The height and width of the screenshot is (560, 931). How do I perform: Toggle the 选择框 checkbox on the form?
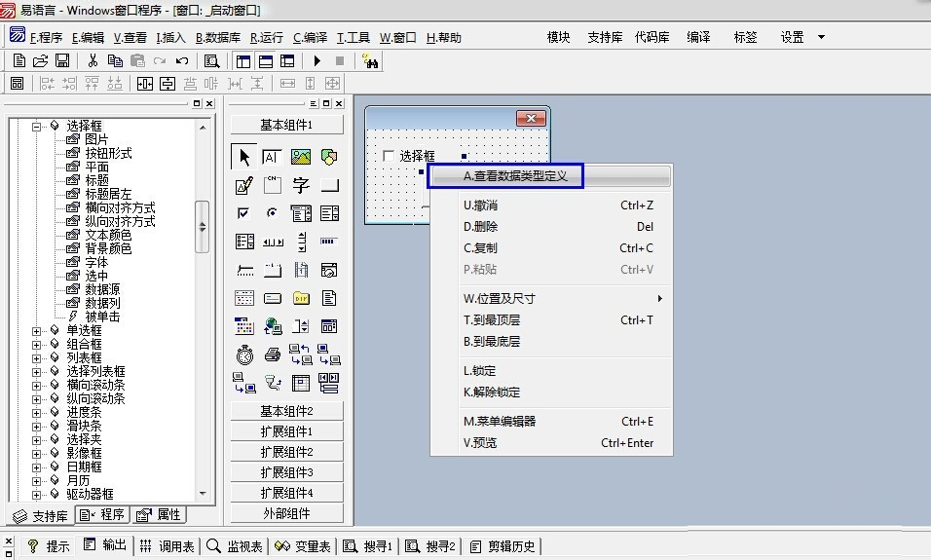[x=389, y=156]
